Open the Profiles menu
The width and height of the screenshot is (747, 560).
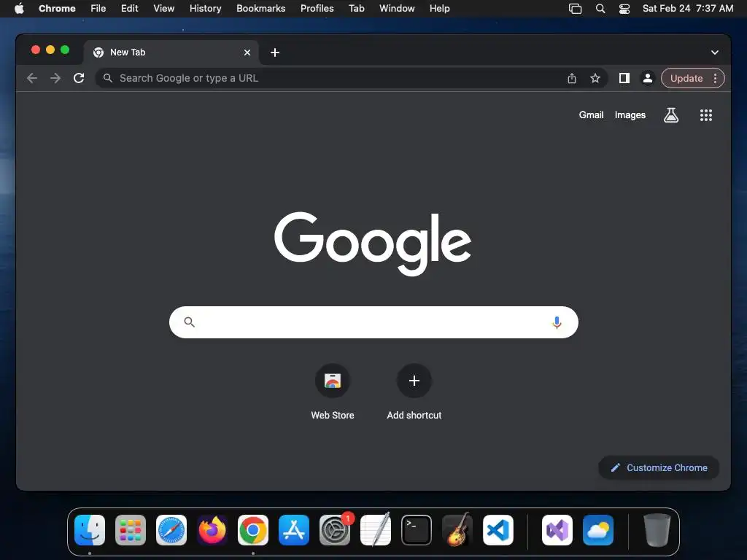coord(317,8)
